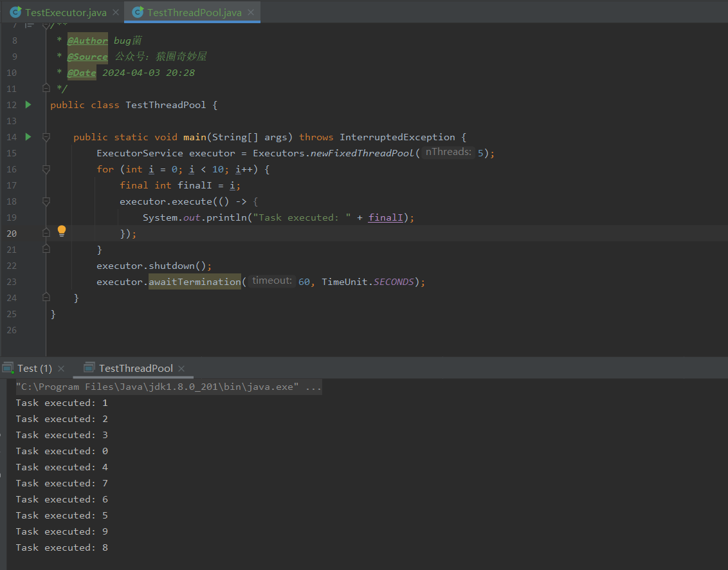Click the fold end marker on line 20
Screen dimensions: 728x570
(46, 233)
